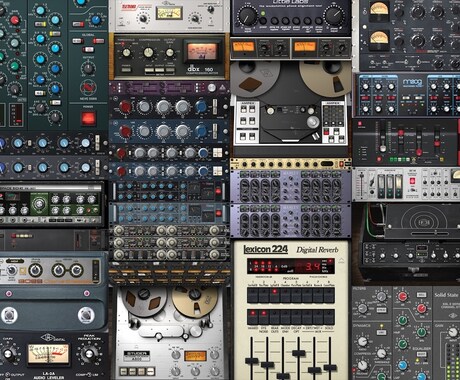Click the left footswitch on the blue pedal
Viewport: 460px width, 380px height.
click(9, 315)
